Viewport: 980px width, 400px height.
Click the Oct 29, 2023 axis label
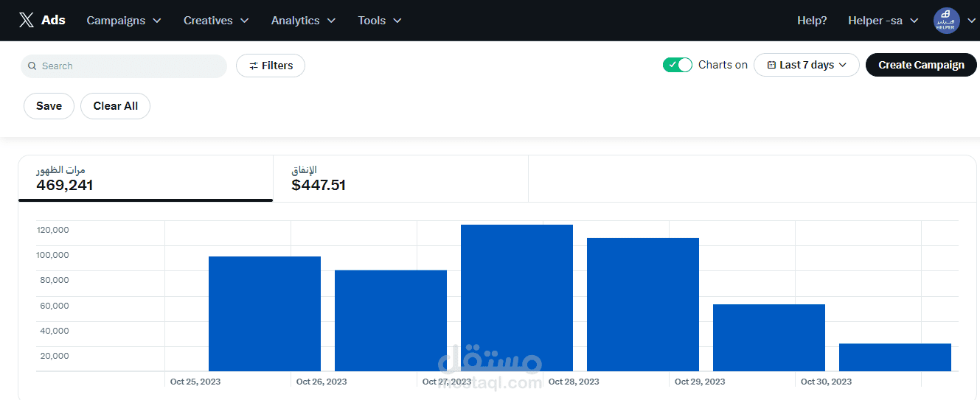[700, 382]
